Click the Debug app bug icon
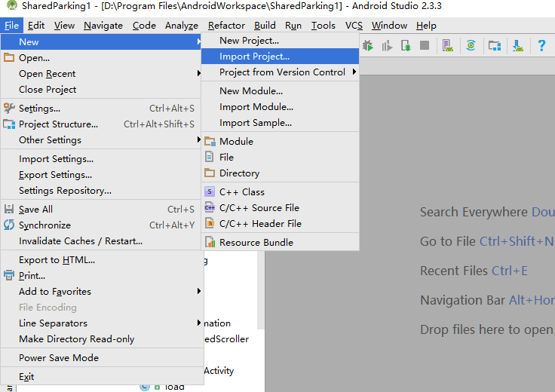 point(368,46)
